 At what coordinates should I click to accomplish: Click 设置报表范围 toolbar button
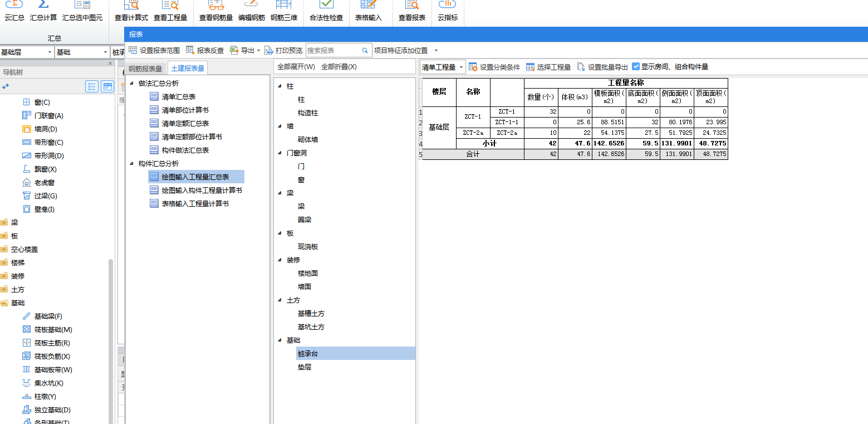[x=154, y=50]
